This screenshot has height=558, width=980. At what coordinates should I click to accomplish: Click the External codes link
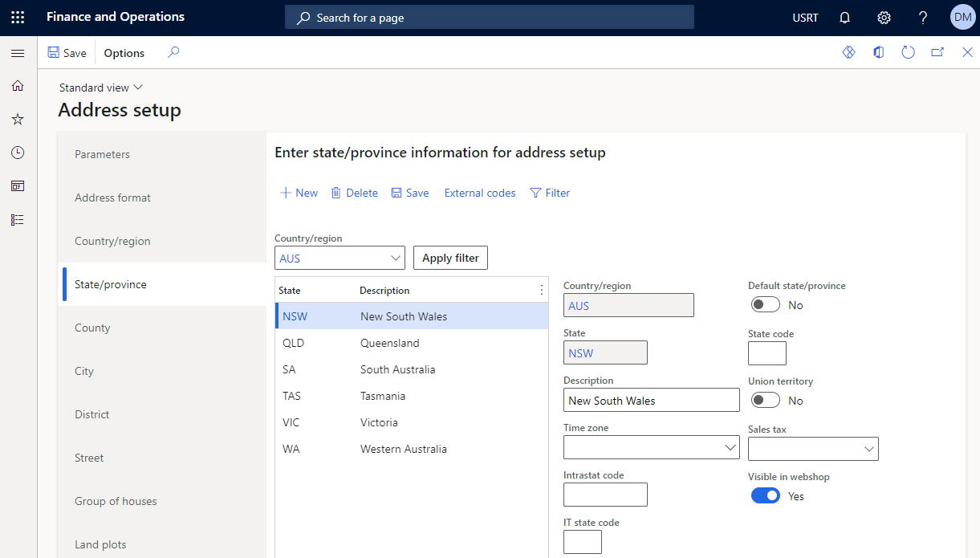pyautogui.click(x=480, y=193)
